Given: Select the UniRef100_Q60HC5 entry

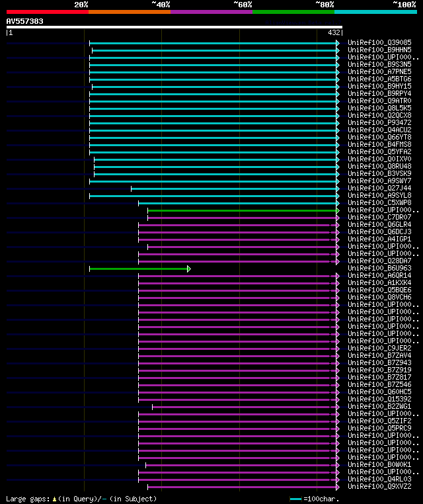Looking at the screenshot, I should point(379,392).
